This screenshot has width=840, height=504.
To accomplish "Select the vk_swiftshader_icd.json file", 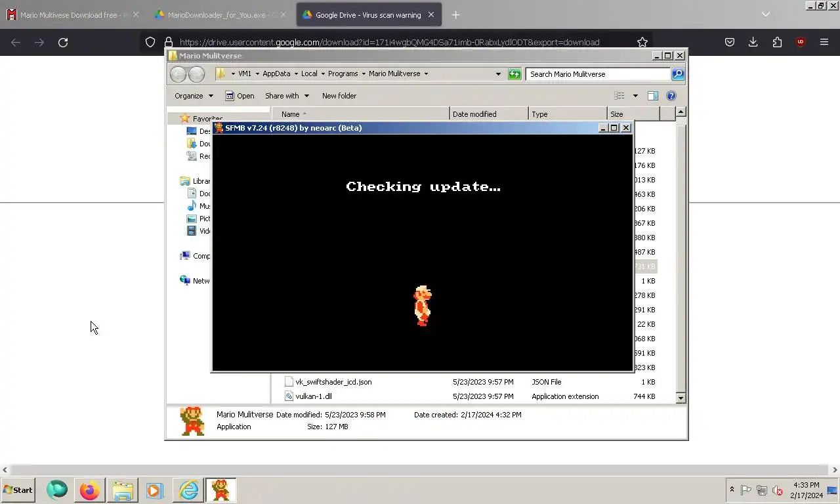I will coord(333,382).
